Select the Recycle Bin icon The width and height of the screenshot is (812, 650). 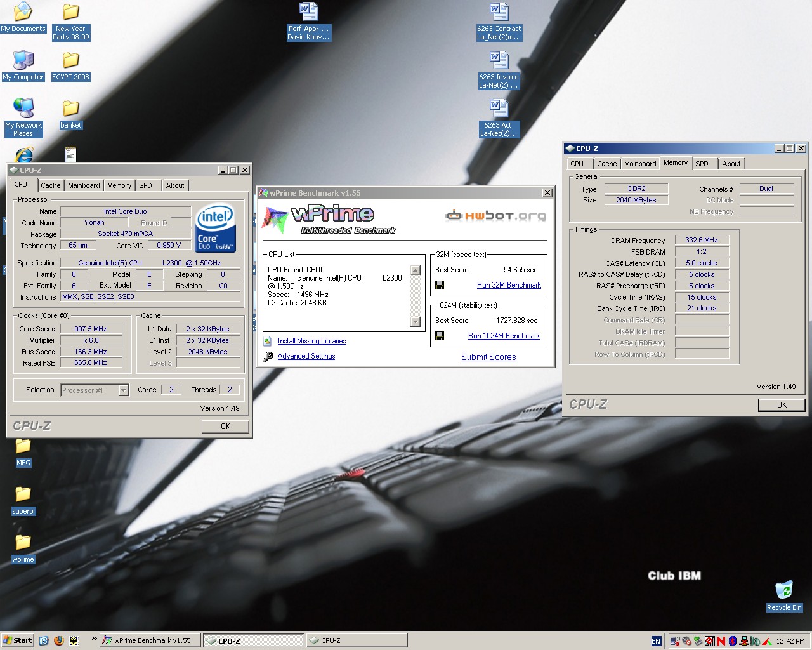point(784,597)
